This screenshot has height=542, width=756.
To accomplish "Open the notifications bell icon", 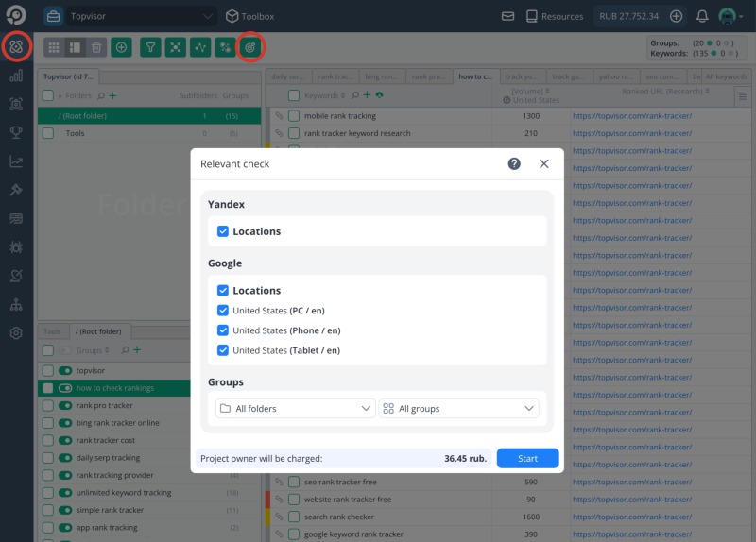I will coord(702,16).
